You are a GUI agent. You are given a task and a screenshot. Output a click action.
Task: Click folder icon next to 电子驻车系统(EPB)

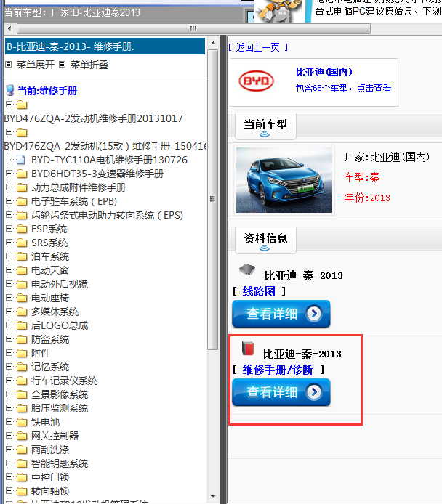click(x=22, y=202)
